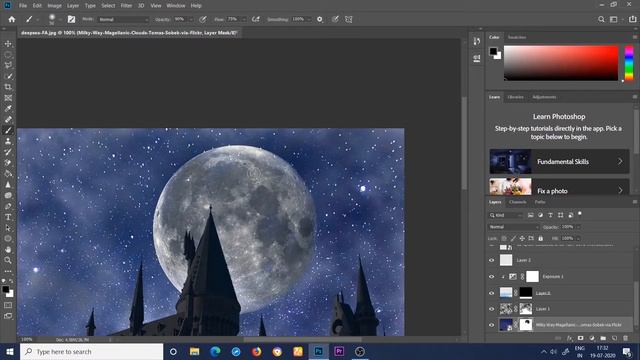Select the Eraser tool
This screenshot has width=640, height=360.
8,163
